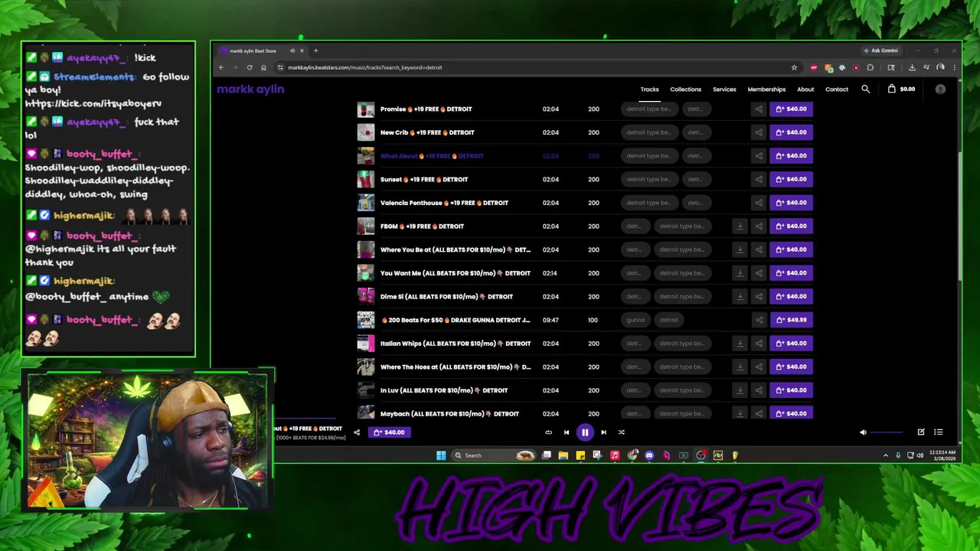This screenshot has height=551, width=980.
Task: Toggle repeat mode in the player bar
Action: [548, 432]
